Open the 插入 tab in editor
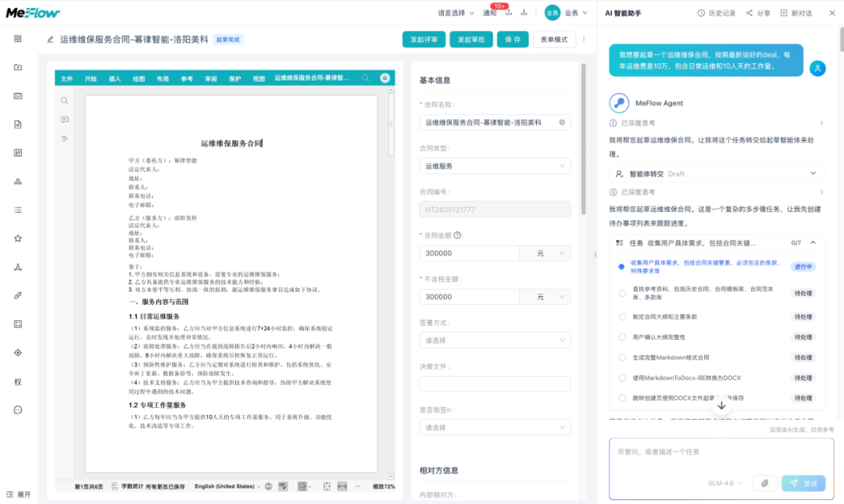The image size is (844, 504). click(x=115, y=79)
